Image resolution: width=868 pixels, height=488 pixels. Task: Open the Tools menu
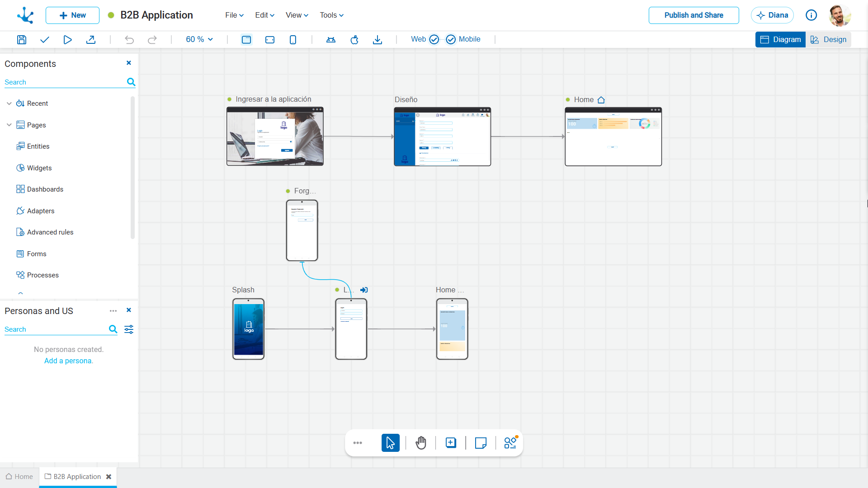tap(332, 15)
